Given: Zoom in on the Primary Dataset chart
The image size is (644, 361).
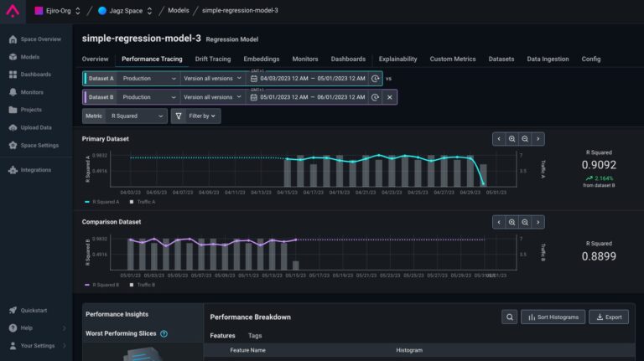Looking at the screenshot, I should tap(512, 139).
